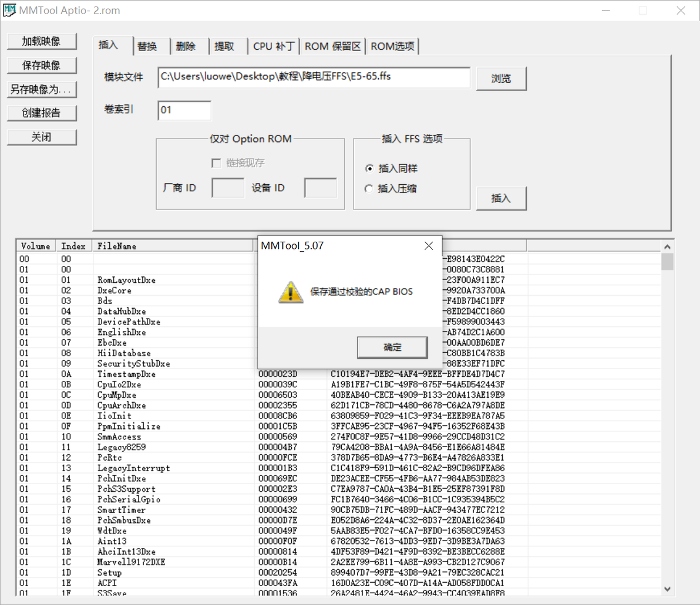Select the 插入压缩 radio button
This screenshot has height=605, width=700.
[x=369, y=189]
